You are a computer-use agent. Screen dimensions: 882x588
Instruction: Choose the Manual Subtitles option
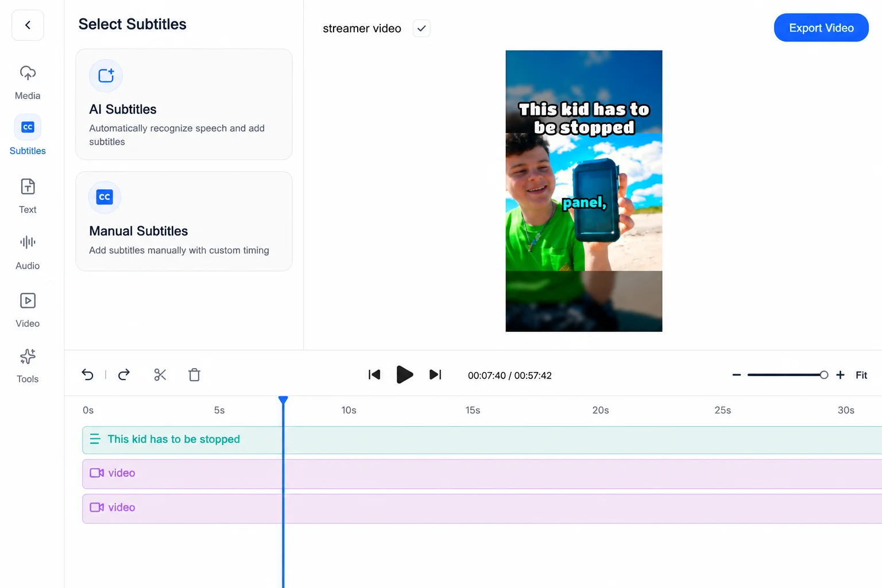[184, 221]
